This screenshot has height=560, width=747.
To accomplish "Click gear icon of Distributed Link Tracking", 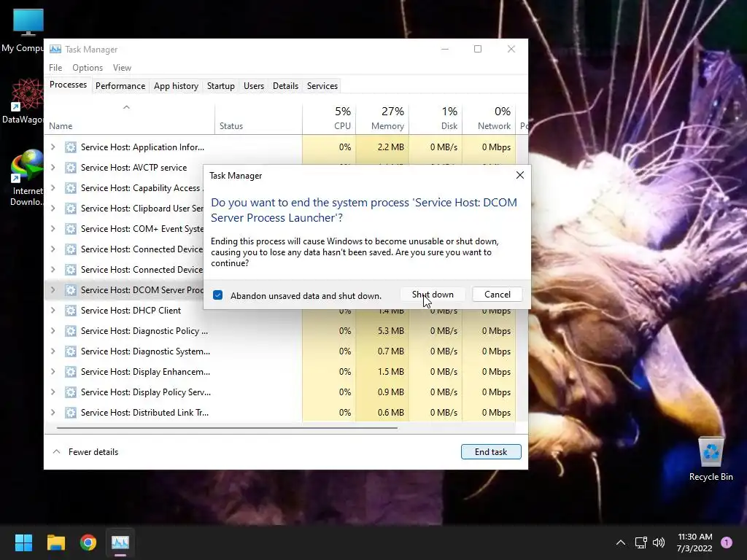I will pyautogui.click(x=71, y=413).
